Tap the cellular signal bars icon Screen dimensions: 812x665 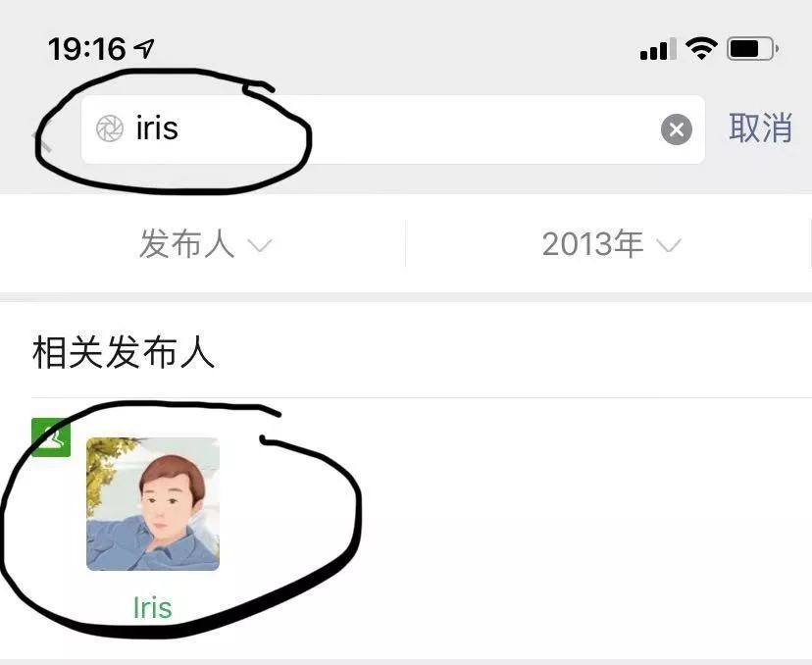pos(658,49)
